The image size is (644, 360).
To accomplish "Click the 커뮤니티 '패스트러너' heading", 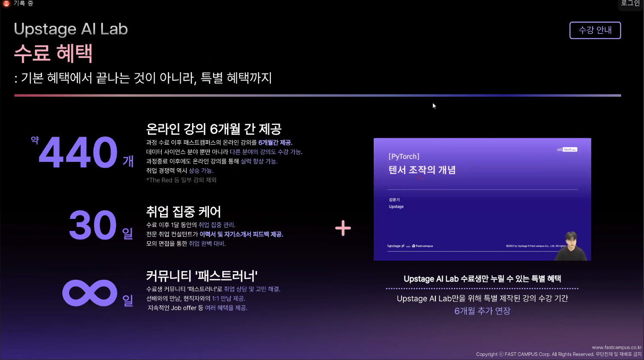I will [202, 275].
